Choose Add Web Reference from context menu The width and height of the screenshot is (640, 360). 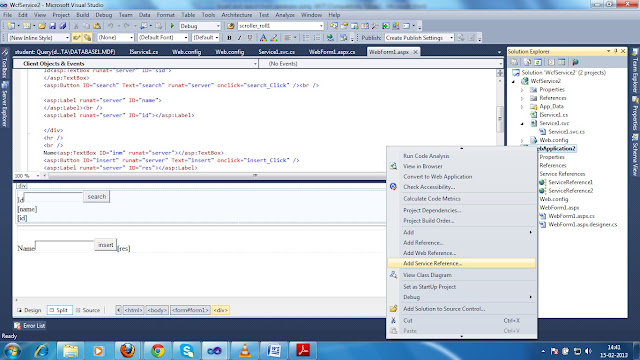point(462,253)
